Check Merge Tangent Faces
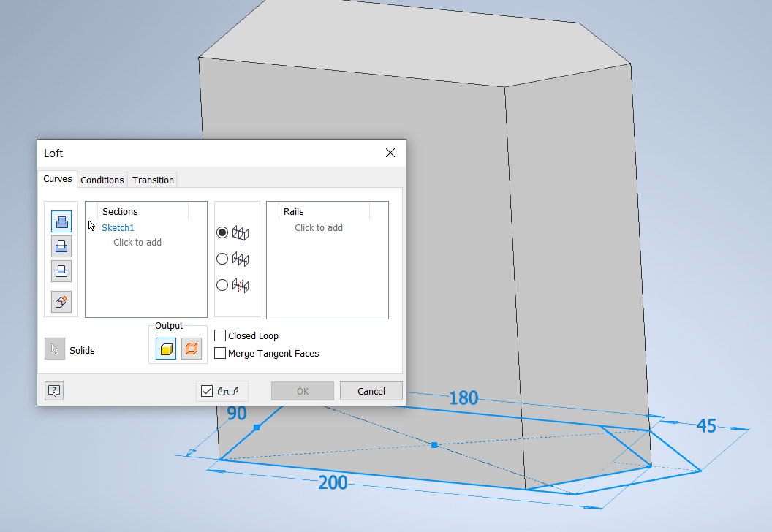This screenshot has width=772, height=532. pos(220,352)
